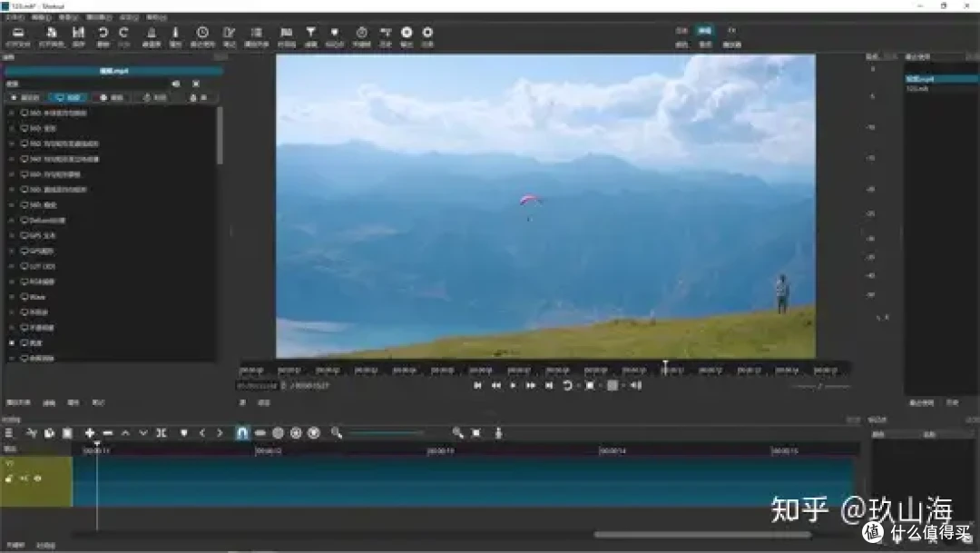Click the timeline horizontal scrollbar
This screenshot has width=980, height=553.
point(703,535)
